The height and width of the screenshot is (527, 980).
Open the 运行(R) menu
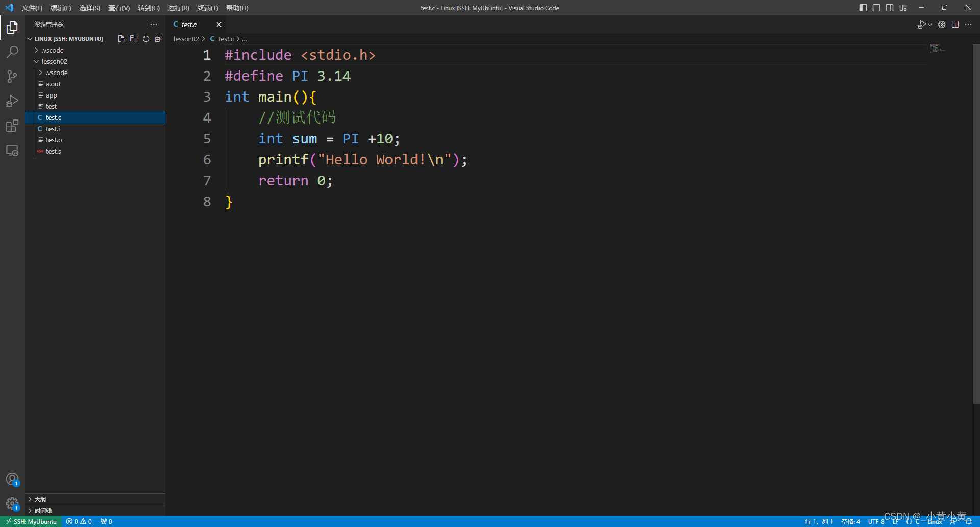(x=178, y=8)
